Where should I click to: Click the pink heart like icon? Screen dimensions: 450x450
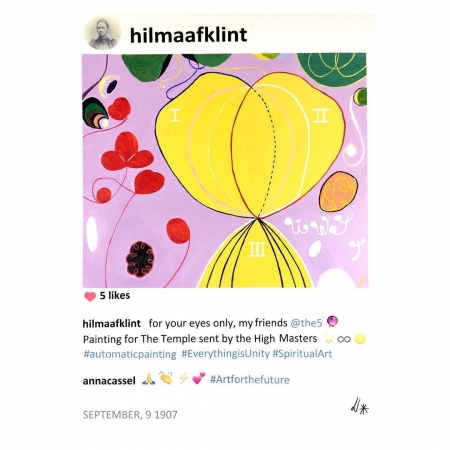[x=90, y=296]
